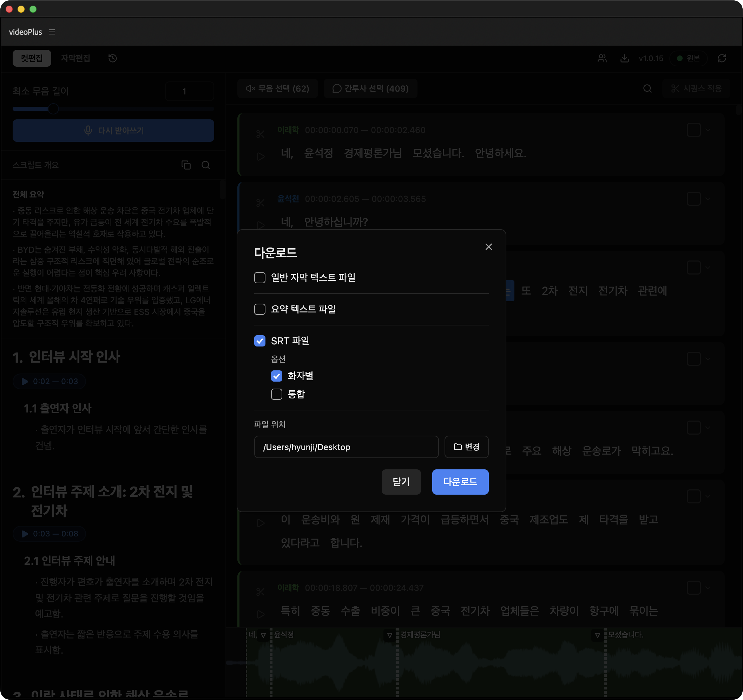Click speaker name 이래학 at 00:00:00.070
The width and height of the screenshot is (743, 700).
click(x=288, y=130)
